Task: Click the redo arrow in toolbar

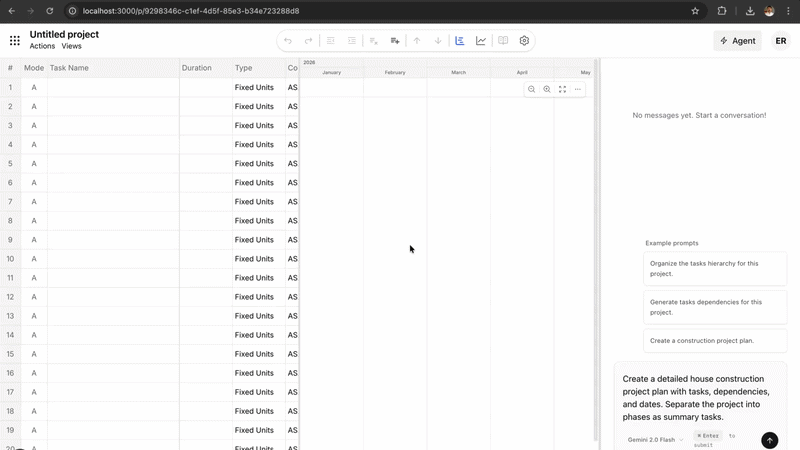Action: click(x=309, y=41)
